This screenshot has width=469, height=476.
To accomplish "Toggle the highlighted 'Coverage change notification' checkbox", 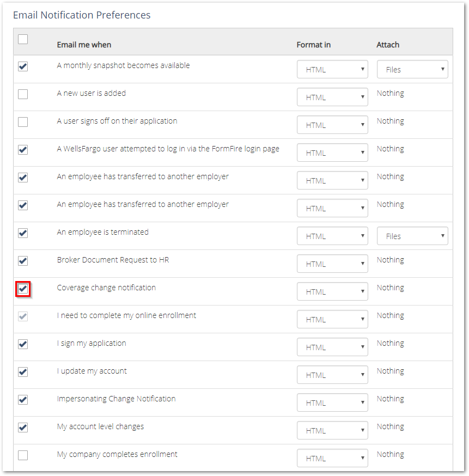I will tap(23, 289).
